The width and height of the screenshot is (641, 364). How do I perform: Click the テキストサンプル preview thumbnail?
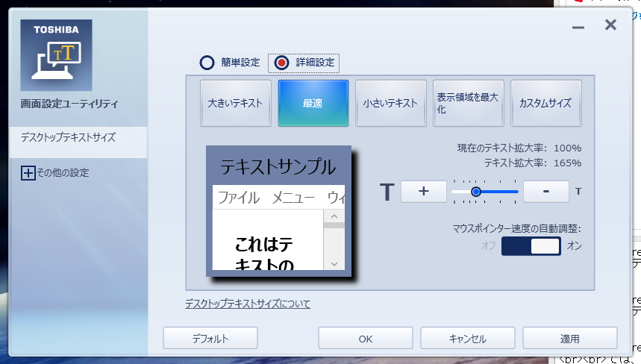(278, 211)
